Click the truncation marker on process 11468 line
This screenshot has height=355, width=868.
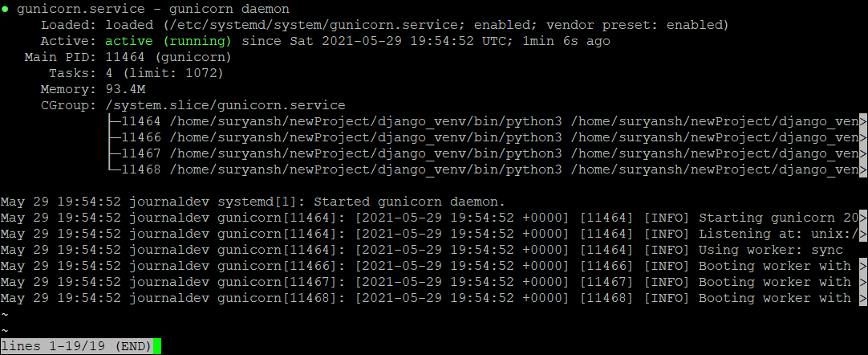[863, 169]
